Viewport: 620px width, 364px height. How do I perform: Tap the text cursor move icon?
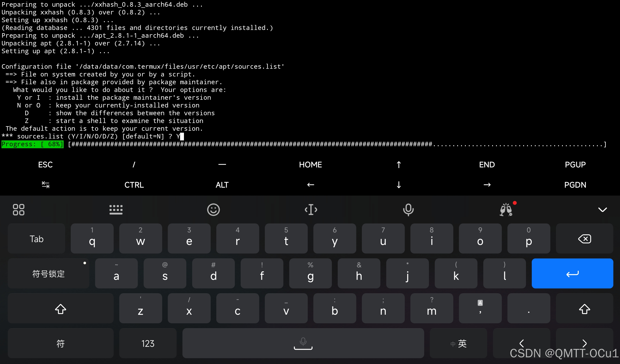[311, 210]
